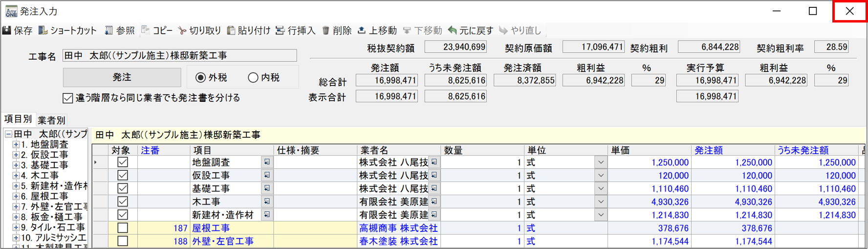The height and width of the screenshot is (249, 868).
Task: Click the 工事名 input field
Action: [179, 55]
